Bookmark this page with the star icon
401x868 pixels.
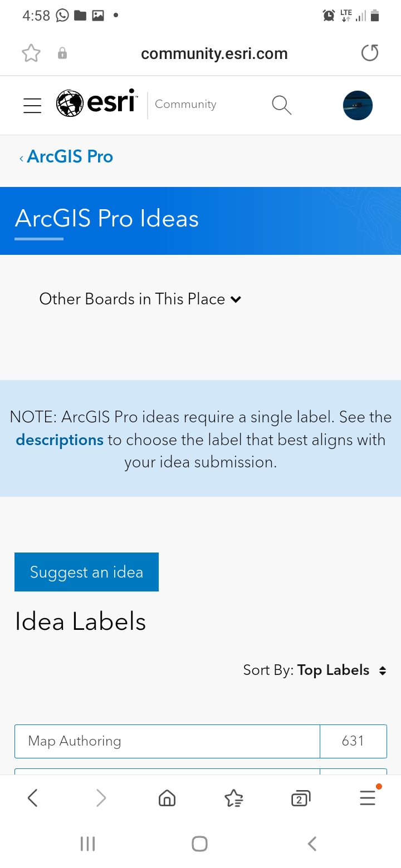point(31,53)
